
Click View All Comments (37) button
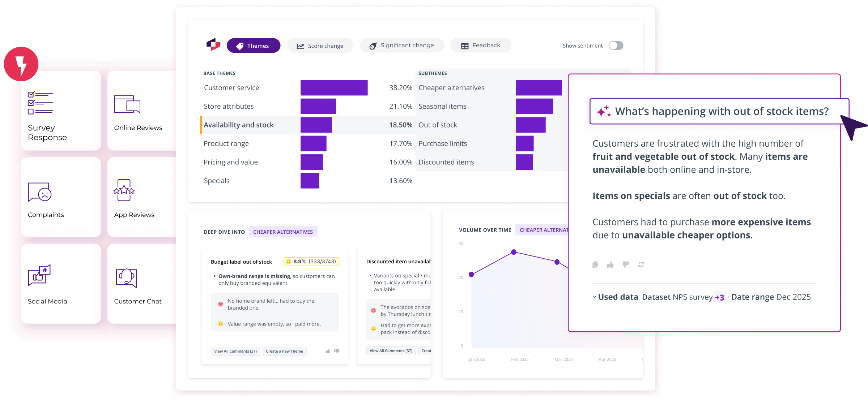click(235, 351)
